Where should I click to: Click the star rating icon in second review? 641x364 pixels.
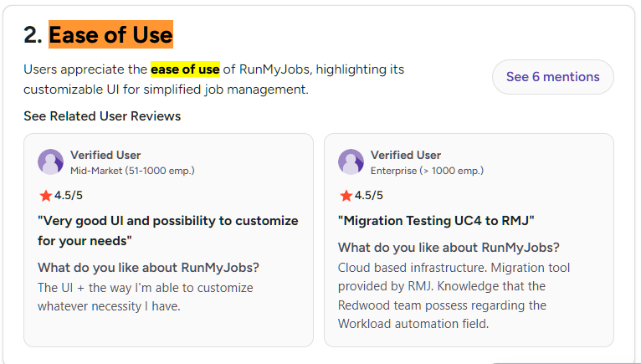pyautogui.click(x=346, y=196)
